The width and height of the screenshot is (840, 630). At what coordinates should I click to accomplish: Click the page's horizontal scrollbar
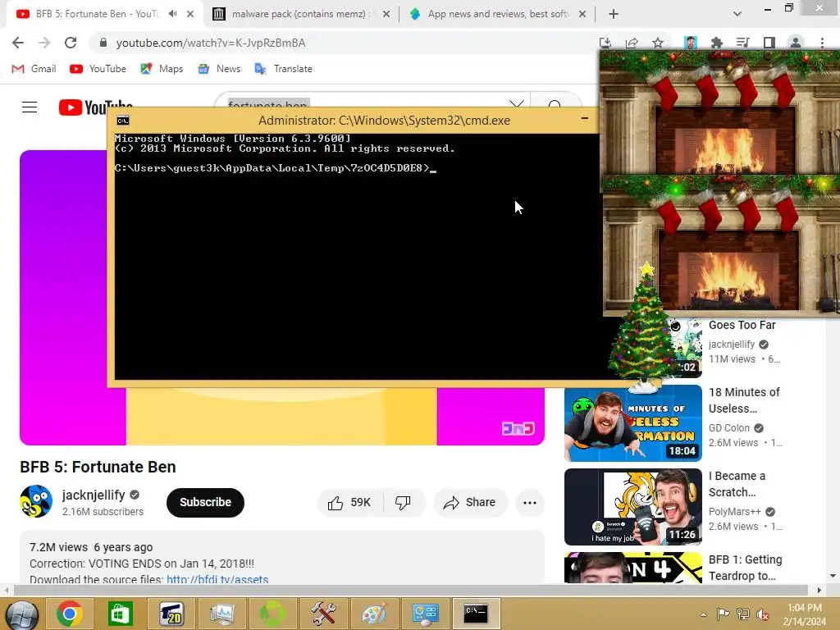(410, 590)
